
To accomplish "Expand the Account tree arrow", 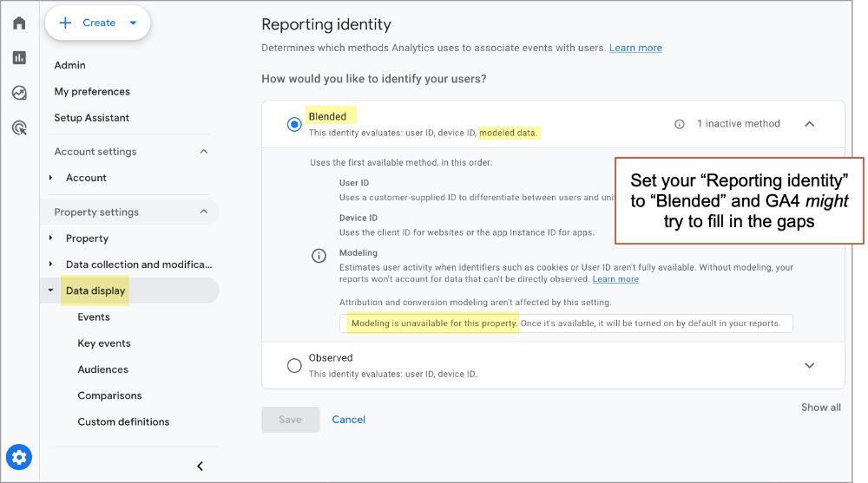I will click(51, 178).
